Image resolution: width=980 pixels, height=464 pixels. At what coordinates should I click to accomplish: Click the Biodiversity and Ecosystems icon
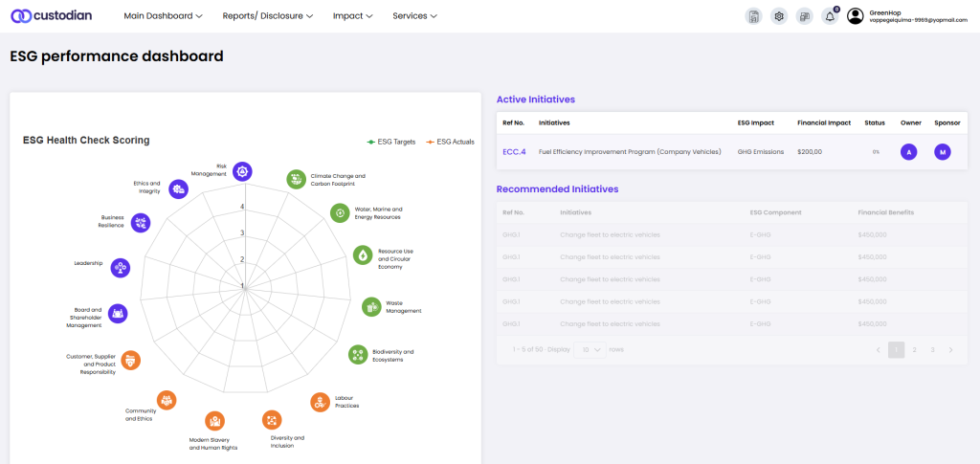(x=357, y=354)
